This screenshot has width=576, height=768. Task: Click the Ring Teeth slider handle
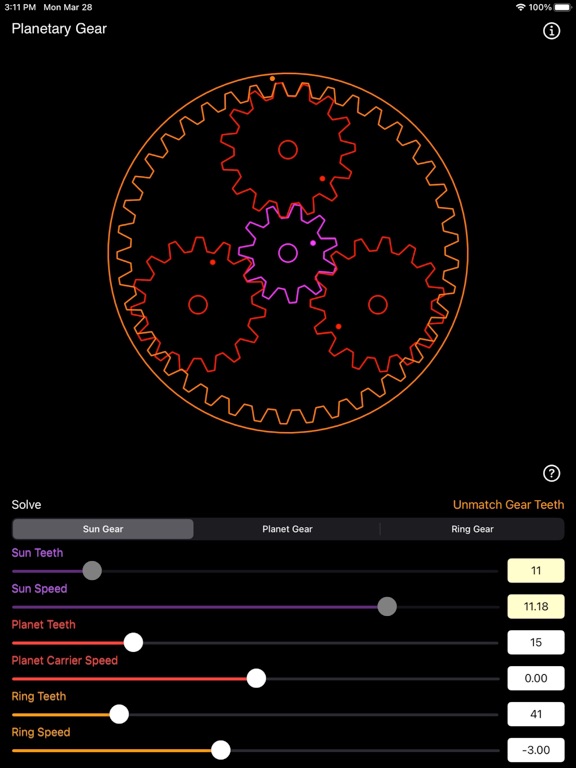point(119,714)
